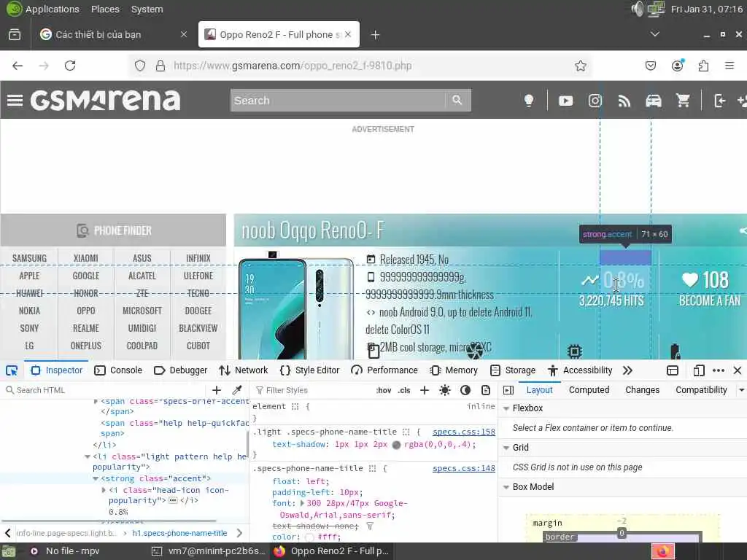The height and width of the screenshot is (560, 747).
Task: Toggle the .cls class panel
Action: (404, 391)
